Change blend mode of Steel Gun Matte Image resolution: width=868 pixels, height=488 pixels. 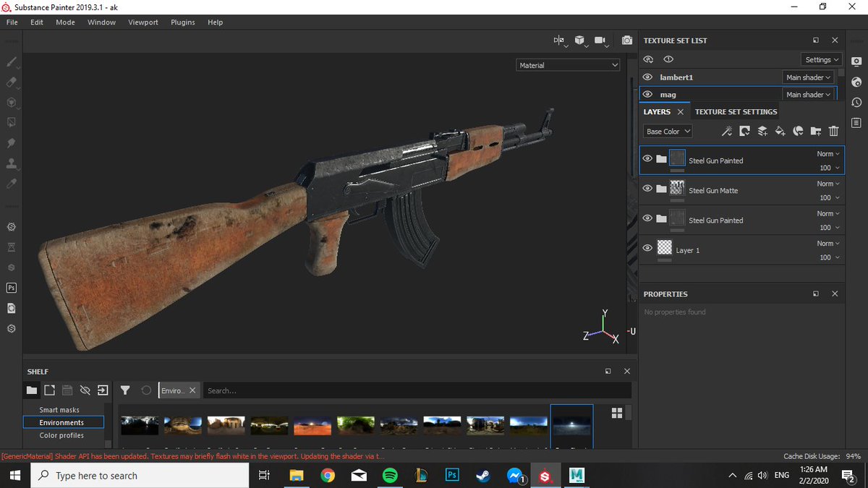click(828, 184)
